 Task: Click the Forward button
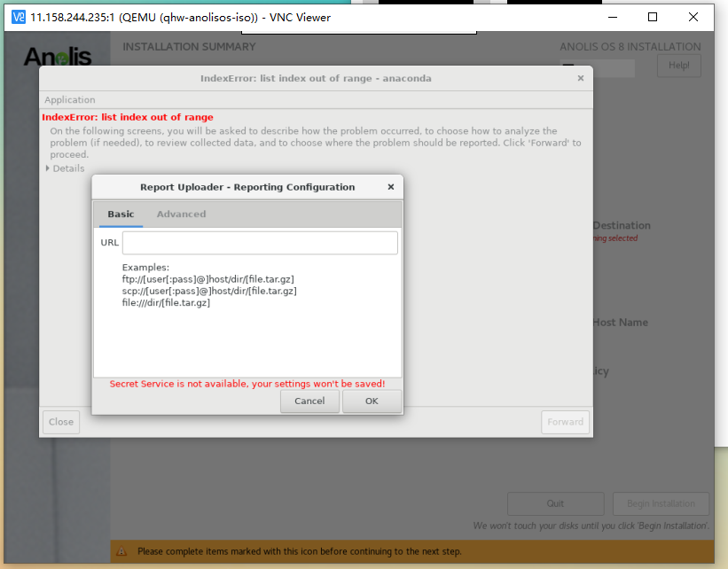(x=565, y=422)
